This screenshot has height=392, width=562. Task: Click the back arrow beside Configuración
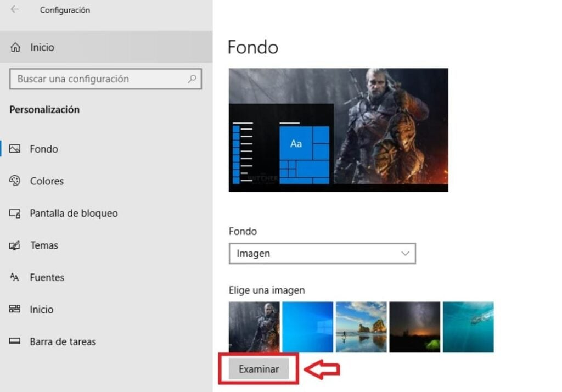pos(14,10)
